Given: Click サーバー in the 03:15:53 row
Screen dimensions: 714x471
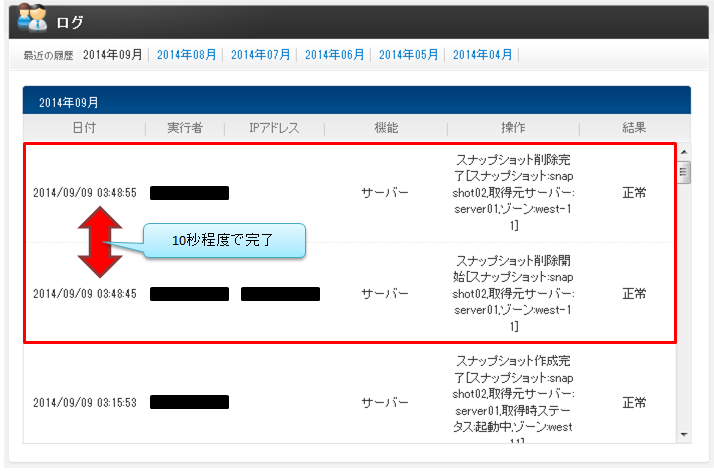Looking at the screenshot, I should pos(385,403).
